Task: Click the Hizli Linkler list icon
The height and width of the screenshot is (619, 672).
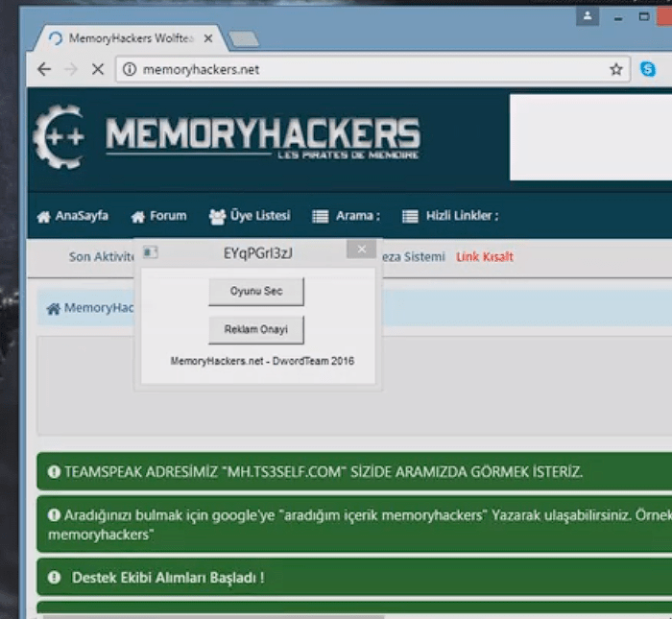Action: click(410, 216)
